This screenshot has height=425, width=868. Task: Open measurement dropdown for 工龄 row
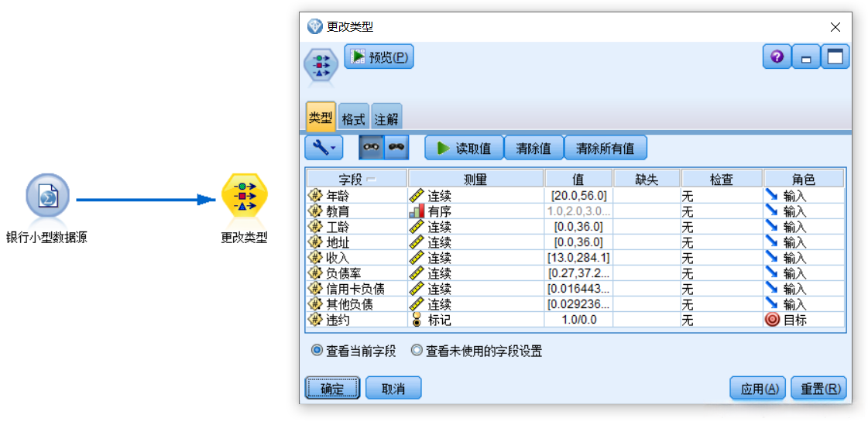[476, 227]
